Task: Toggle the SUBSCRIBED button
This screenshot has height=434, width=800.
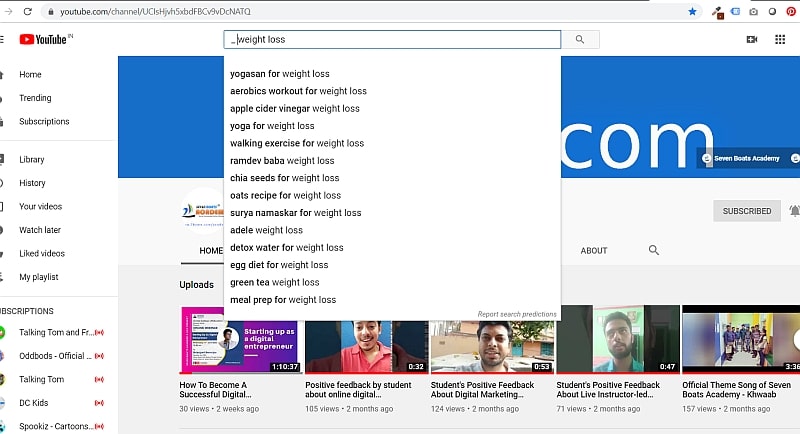Action: point(747,211)
